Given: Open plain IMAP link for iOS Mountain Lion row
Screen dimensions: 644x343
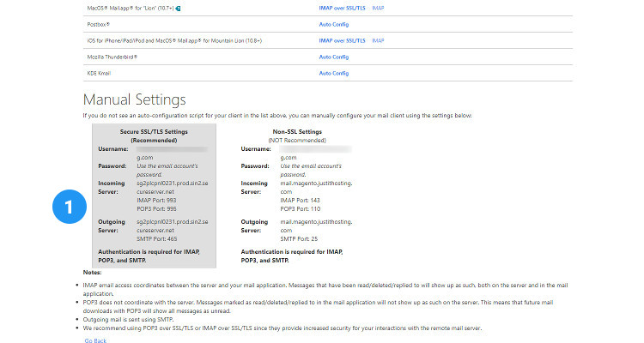Looking at the screenshot, I should click(378, 40).
